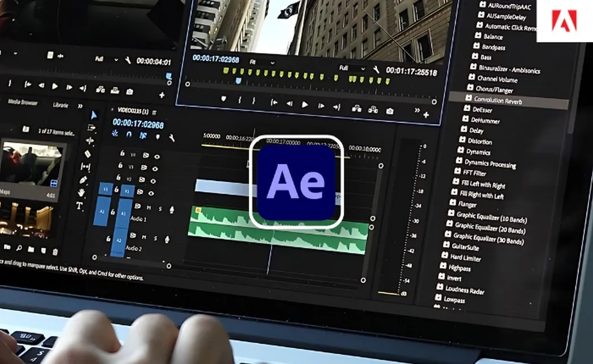Add Marker in Program Monitor
593x364 pixels.
click(x=224, y=99)
